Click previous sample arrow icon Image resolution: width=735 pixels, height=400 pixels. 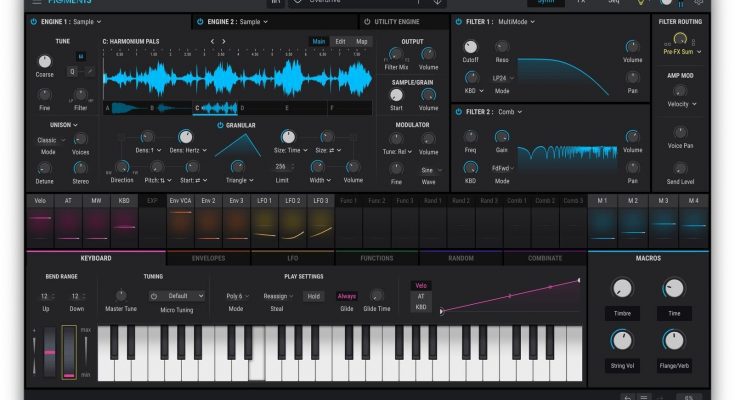[211, 41]
